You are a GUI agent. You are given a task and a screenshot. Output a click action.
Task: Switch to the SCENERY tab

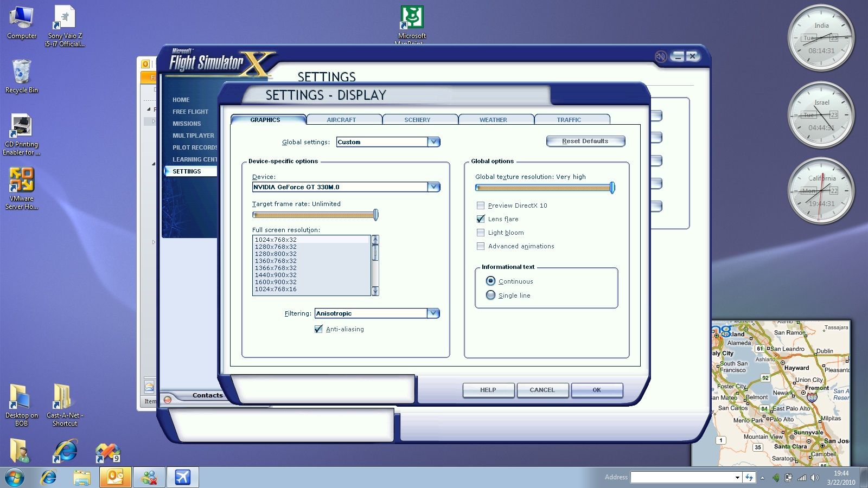click(417, 120)
